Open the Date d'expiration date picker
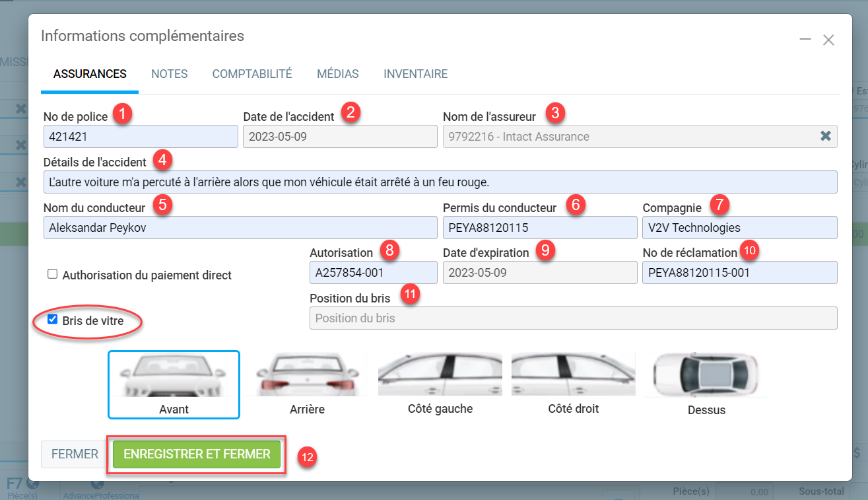The image size is (868, 500). [539, 273]
